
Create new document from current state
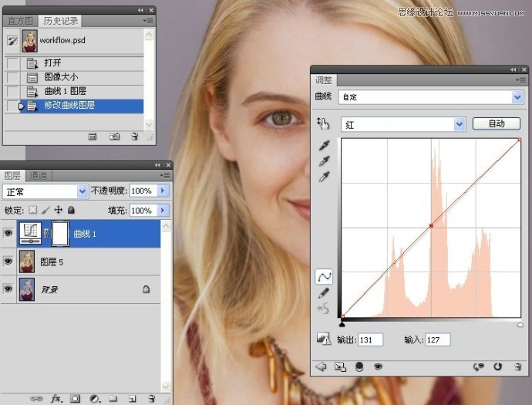pos(93,137)
